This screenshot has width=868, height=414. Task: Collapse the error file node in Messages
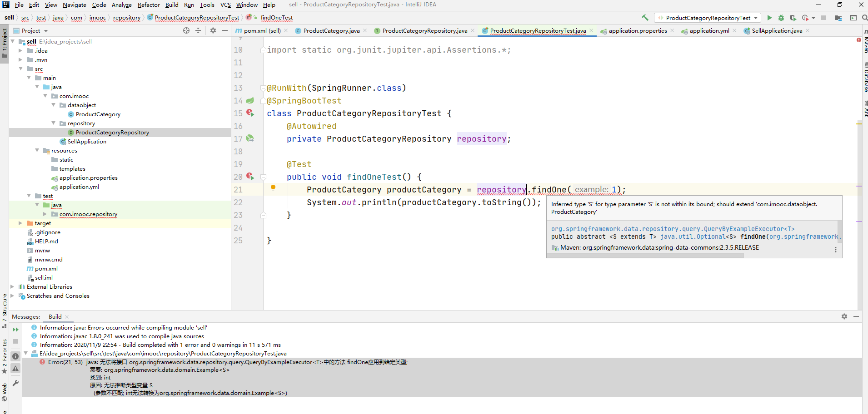point(26,353)
